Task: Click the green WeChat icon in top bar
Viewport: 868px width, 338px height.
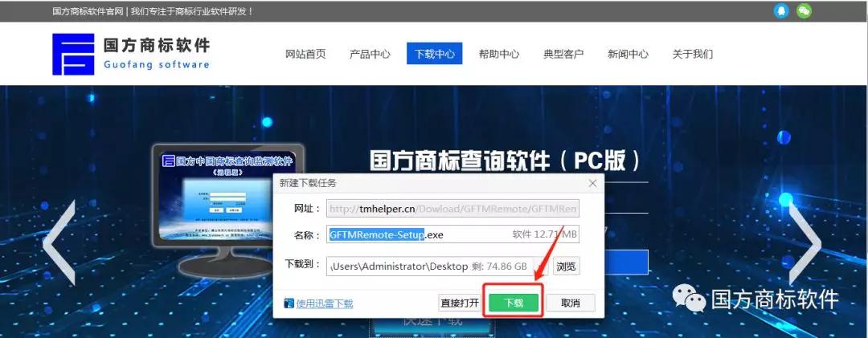Action: pos(804,11)
